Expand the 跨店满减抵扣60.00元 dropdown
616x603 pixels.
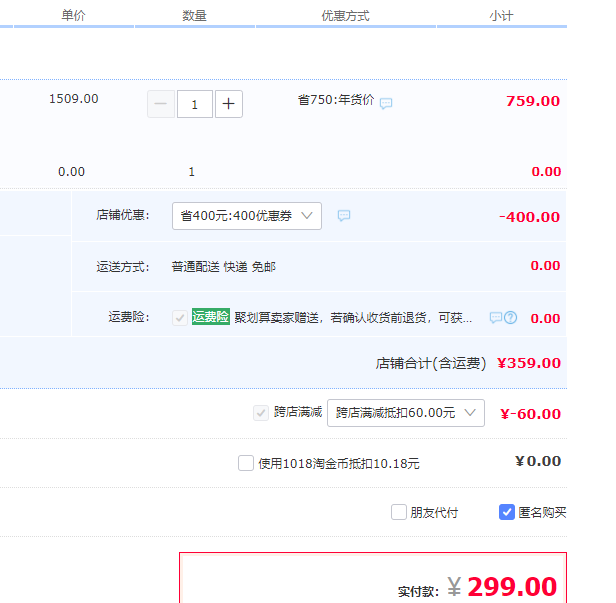405,413
